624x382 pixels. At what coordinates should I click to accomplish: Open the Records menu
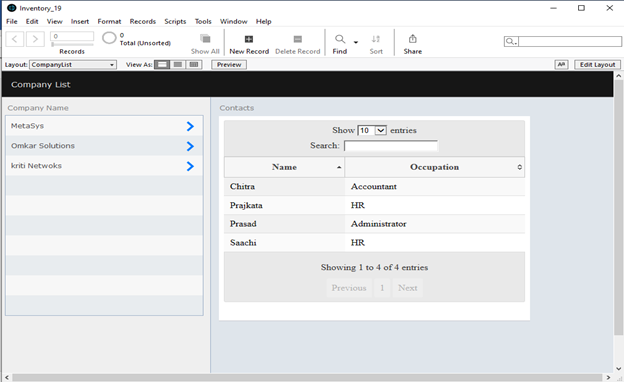coord(142,21)
